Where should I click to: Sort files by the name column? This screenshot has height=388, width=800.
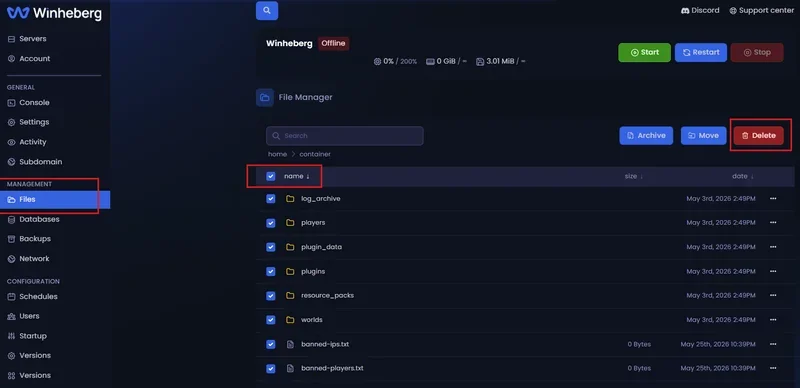click(297, 176)
